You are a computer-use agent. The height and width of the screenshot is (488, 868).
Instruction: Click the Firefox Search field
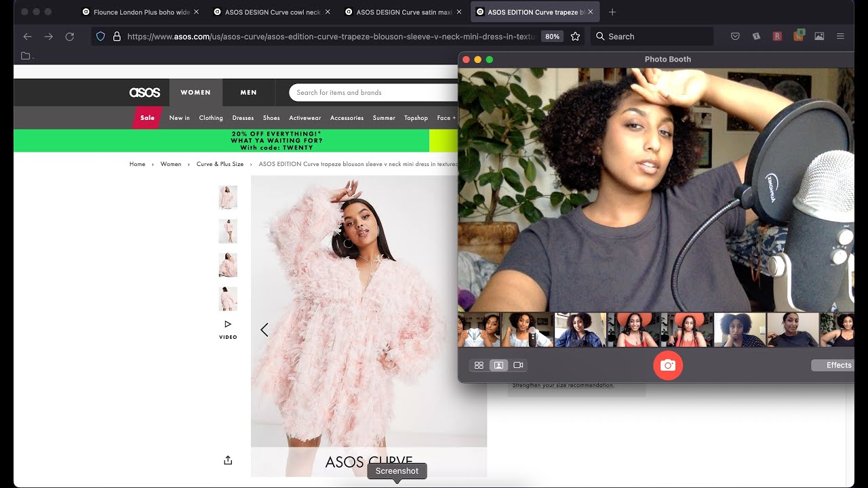(x=652, y=37)
